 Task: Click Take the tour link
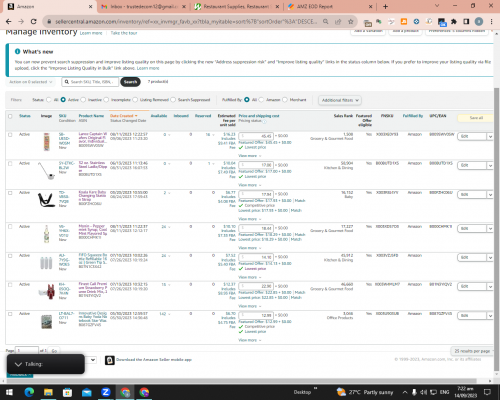click(124, 33)
